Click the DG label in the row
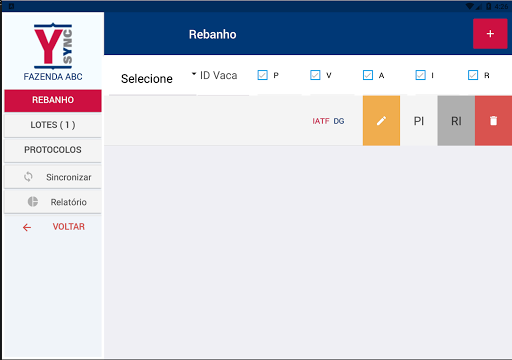The image size is (512, 360). (339, 121)
